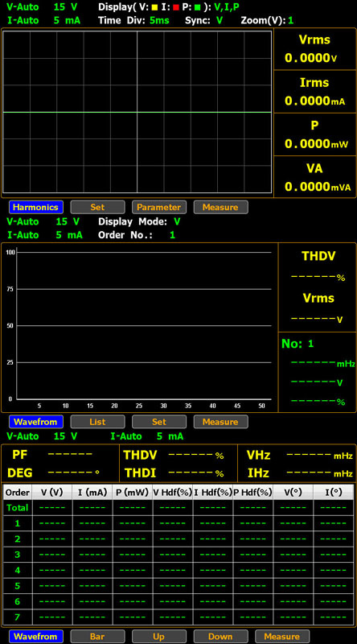Screen dimensions: 357x644
Task: Click the Order column header
Action: pyautogui.click(x=18, y=492)
